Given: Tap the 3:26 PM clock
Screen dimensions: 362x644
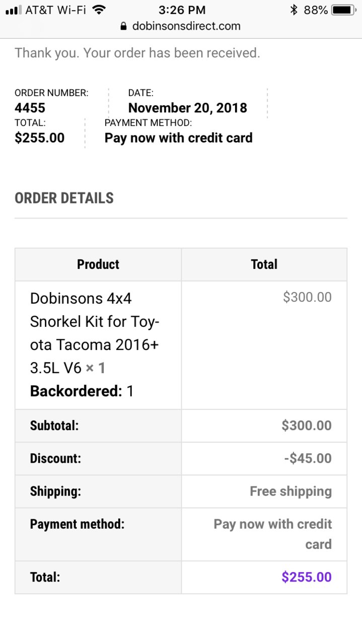Looking at the screenshot, I should pyautogui.click(x=181, y=10).
